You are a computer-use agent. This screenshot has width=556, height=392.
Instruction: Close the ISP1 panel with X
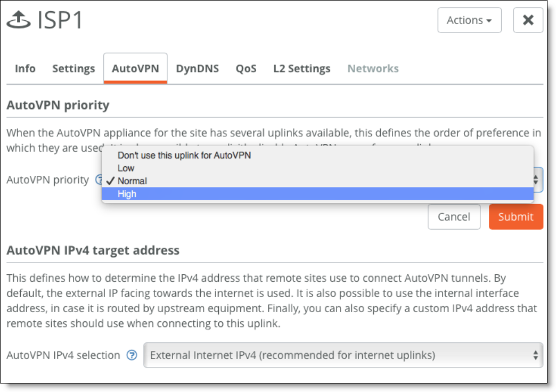tap(528, 20)
